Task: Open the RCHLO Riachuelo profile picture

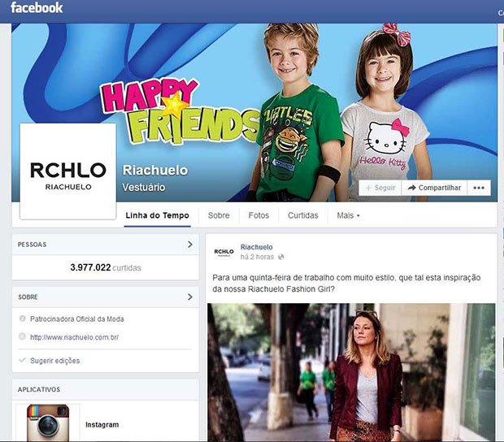Action: coord(67,171)
